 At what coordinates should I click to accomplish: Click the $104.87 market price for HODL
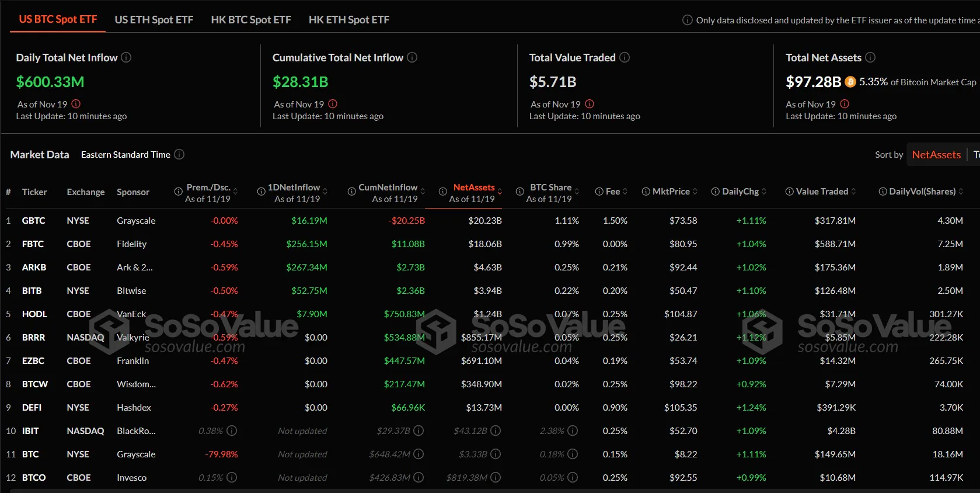coord(681,314)
